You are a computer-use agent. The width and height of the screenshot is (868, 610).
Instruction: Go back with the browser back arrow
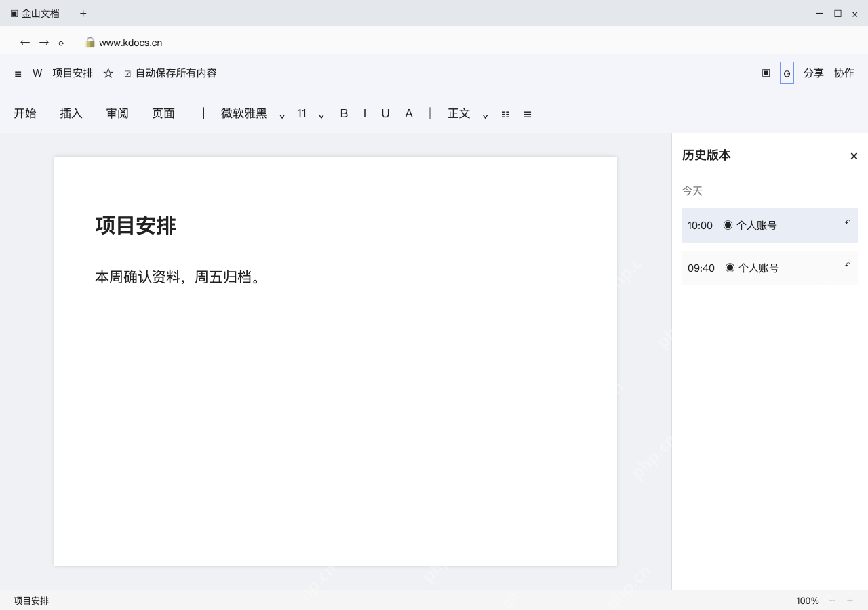click(x=25, y=43)
